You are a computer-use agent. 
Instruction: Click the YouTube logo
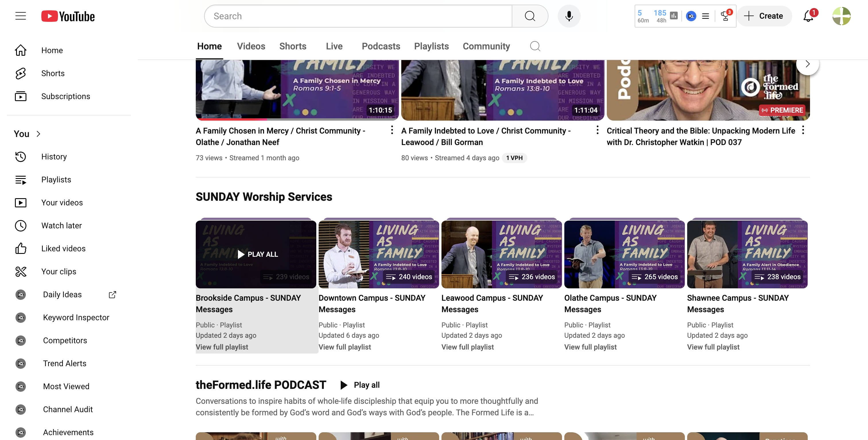pos(68,16)
